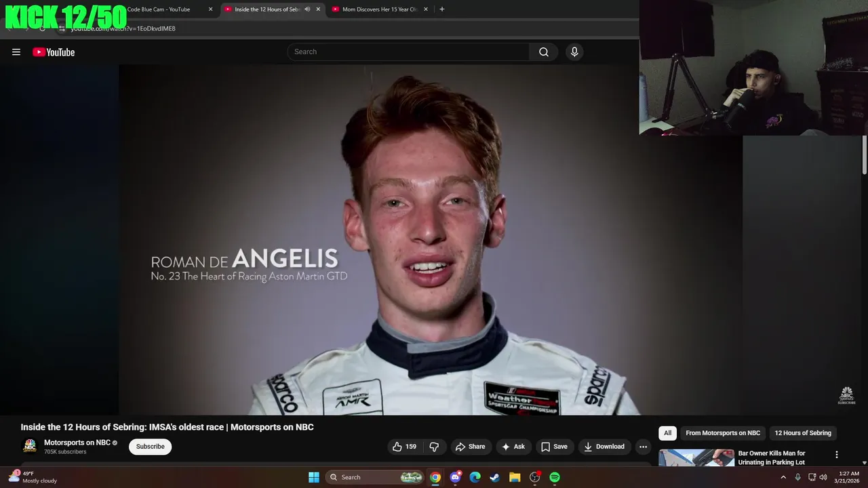Image resolution: width=868 pixels, height=488 pixels.
Task: Open the weather widget showing 49°F
Action: [x=33, y=477]
